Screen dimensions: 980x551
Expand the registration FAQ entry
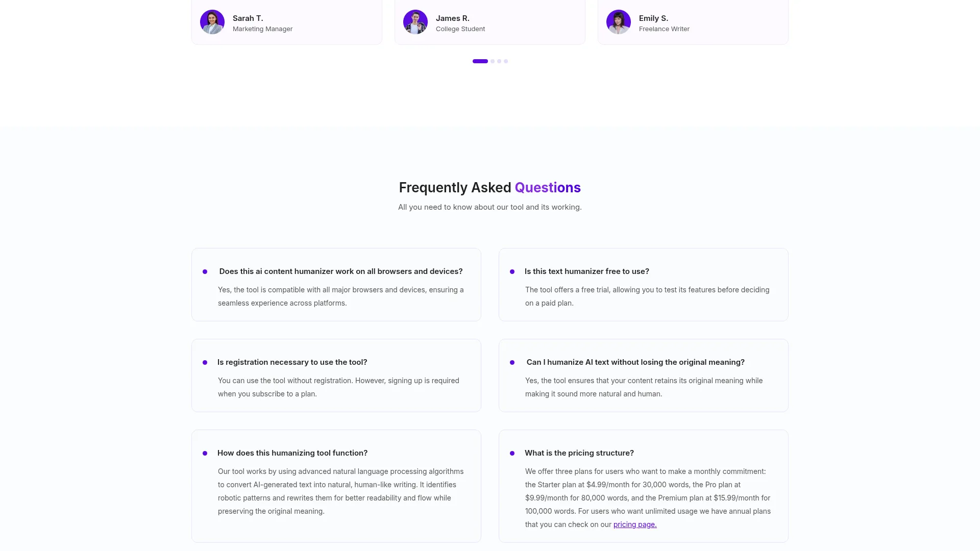point(292,362)
